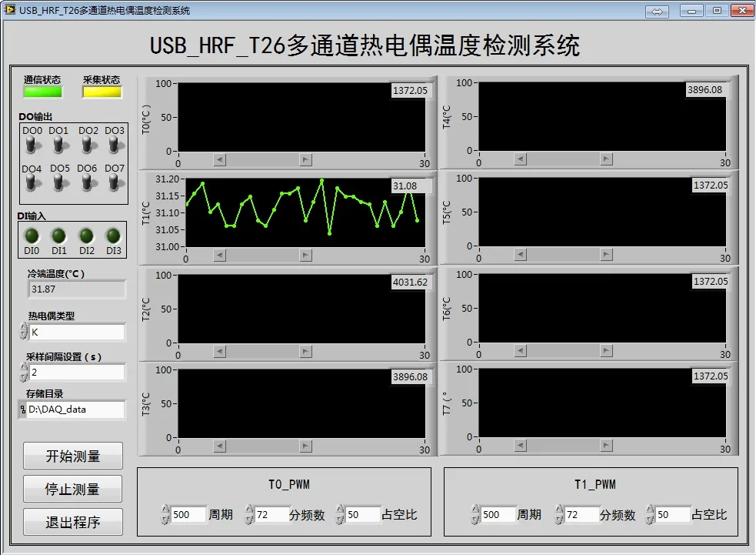The height and width of the screenshot is (555, 756).
Task: Click the T6 chart scroll right arrow
Action: coord(607,350)
